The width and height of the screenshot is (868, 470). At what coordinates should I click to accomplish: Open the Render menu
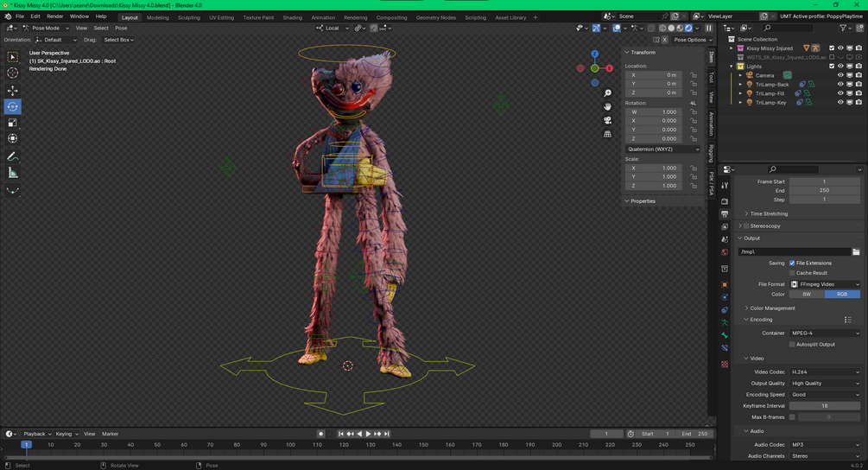tap(54, 16)
